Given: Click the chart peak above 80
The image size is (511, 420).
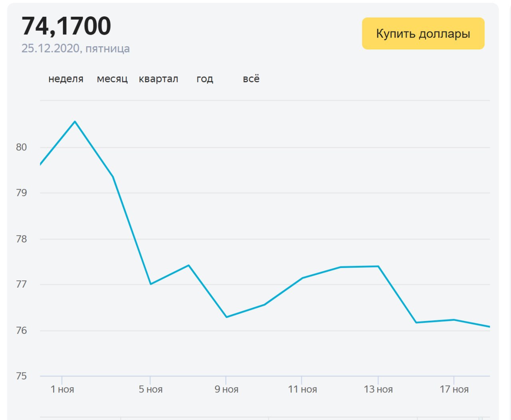Looking at the screenshot, I should tap(75, 122).
